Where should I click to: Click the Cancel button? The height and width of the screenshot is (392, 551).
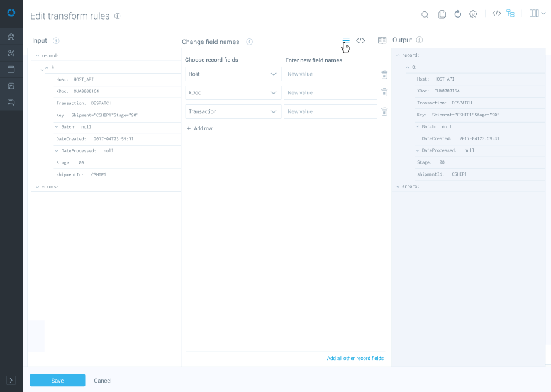click(x=103, y=381)
